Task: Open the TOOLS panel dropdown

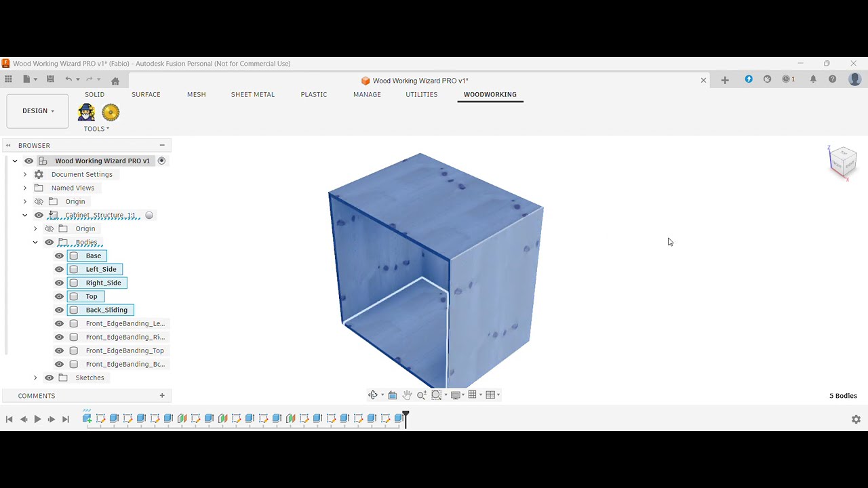Action: pyautogui.click(x=96, y=129)
